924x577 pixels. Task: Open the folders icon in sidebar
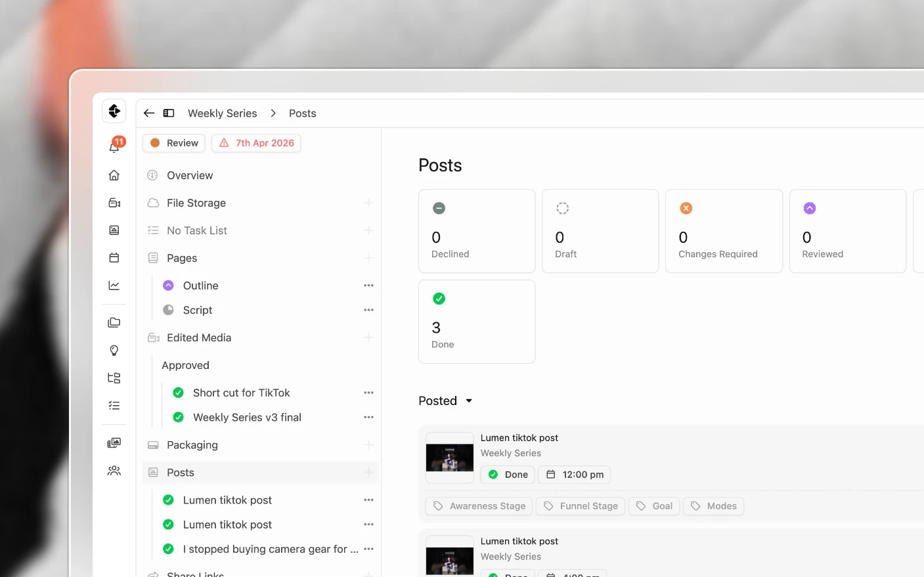click(x=114, y=323)
